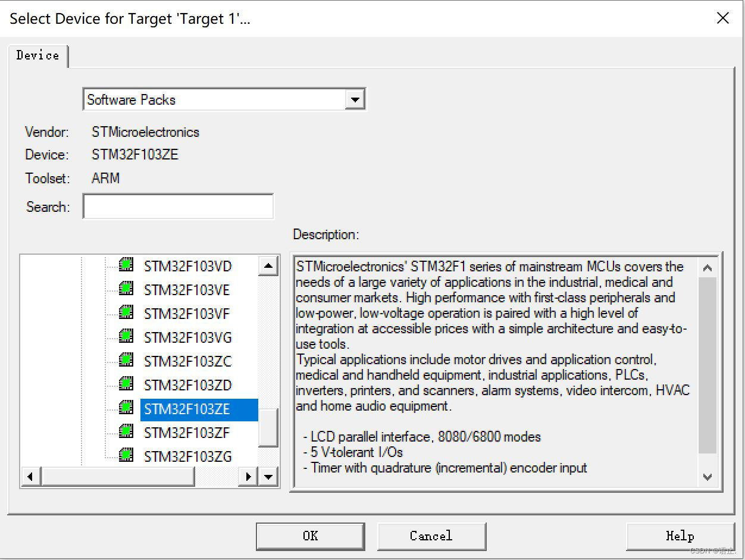Select device STM32F103VD in the tree
The height and width of the screenshot is (560, 745).
coord(187,267)
